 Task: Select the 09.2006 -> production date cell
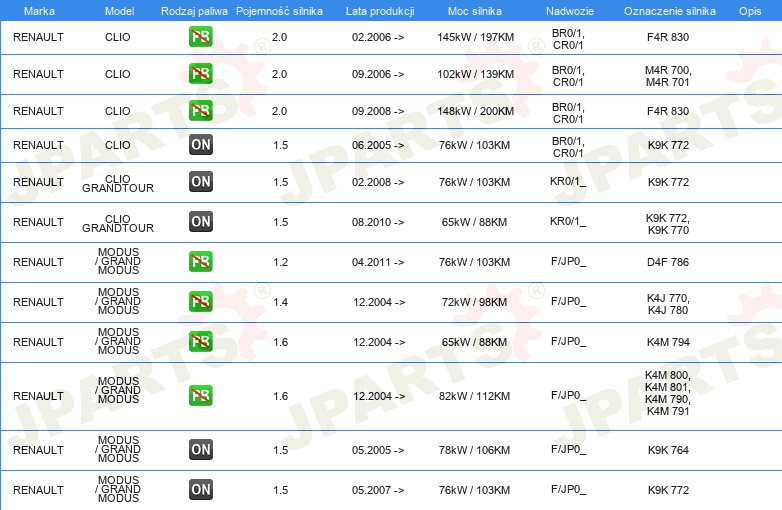pos(378,74)
